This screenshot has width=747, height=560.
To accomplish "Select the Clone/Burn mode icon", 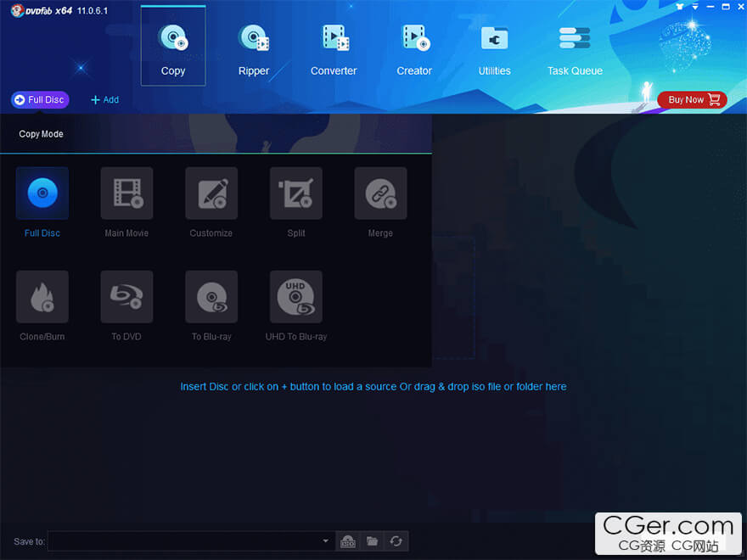I will [x=42, y=297].
